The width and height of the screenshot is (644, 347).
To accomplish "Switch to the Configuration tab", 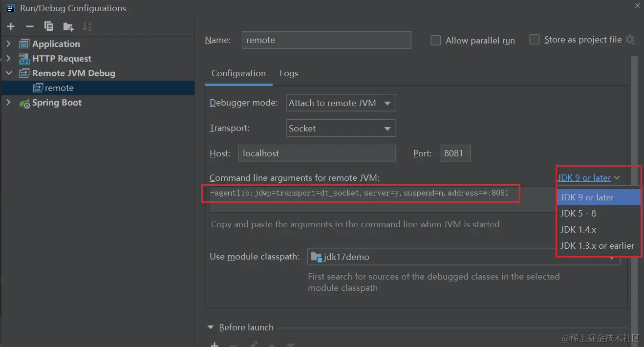I will pyautogui.click(x=238, y=73).
